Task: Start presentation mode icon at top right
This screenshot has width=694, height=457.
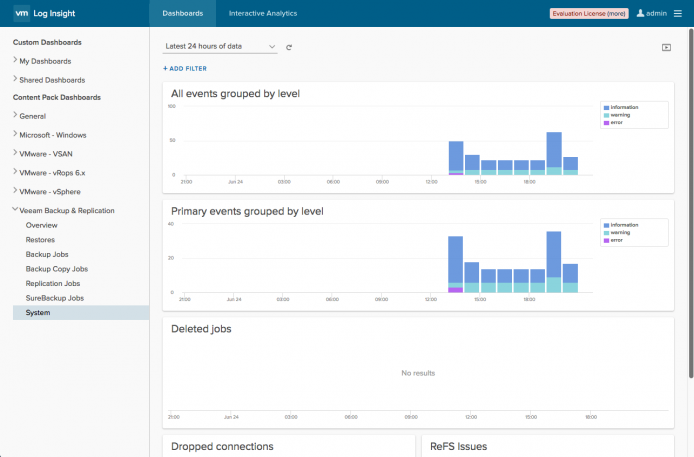Action: click(x=666, y=47)
